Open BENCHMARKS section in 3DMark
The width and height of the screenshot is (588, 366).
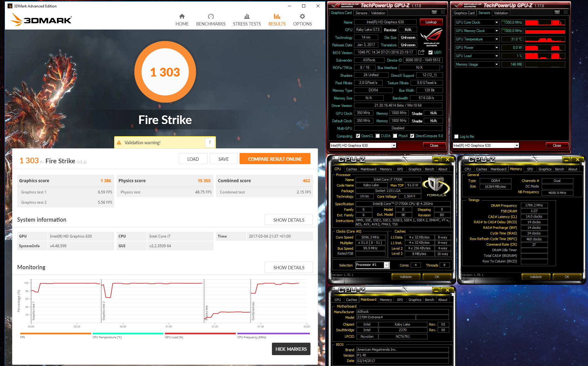coord(211,20)
